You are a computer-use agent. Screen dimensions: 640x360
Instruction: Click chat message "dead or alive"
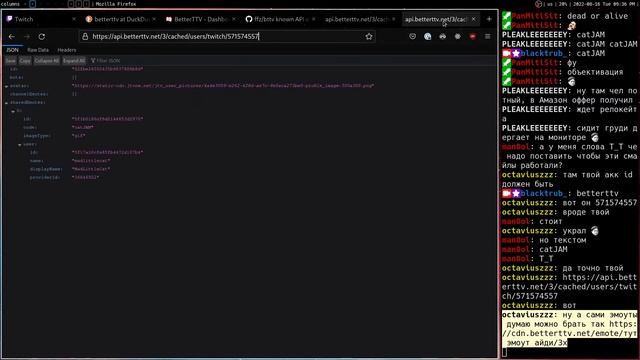597,16
